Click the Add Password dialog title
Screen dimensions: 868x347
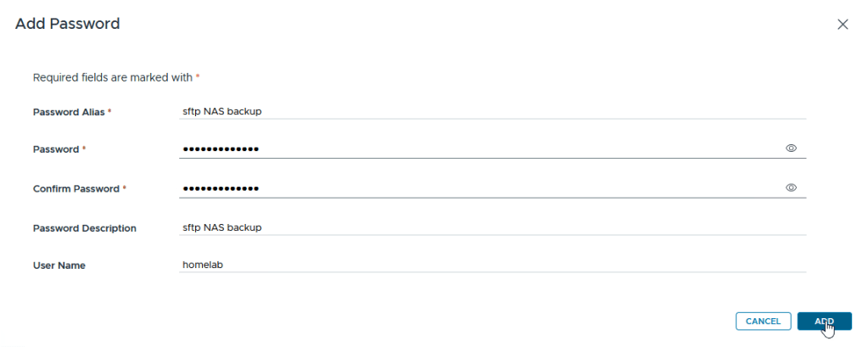67,24
